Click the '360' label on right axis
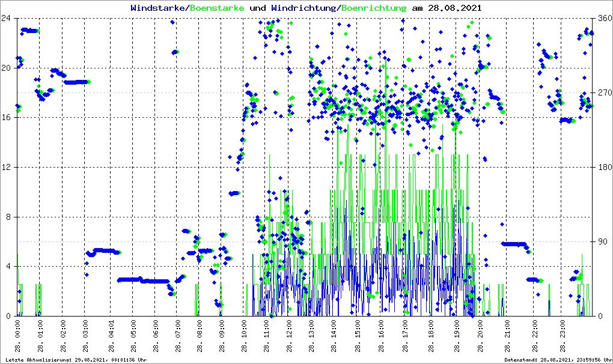The width and height of the screenshot is (613, 364). coord(604,18)
